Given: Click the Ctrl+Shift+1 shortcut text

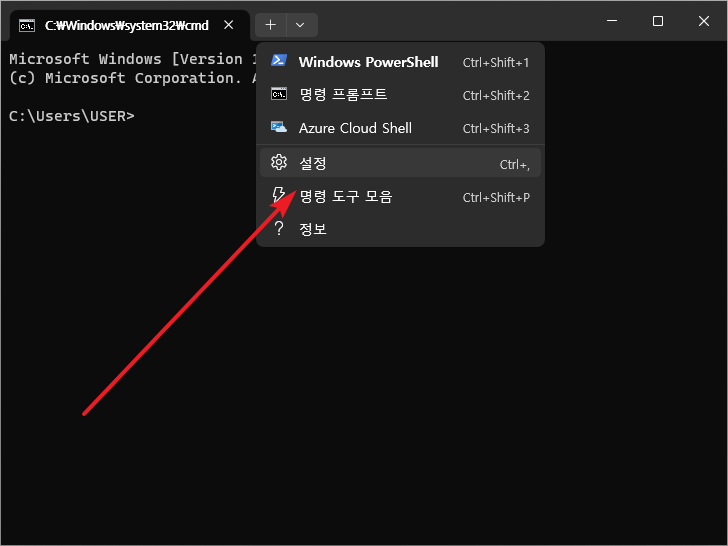Looking at the screenshot, I should [496, 63].
